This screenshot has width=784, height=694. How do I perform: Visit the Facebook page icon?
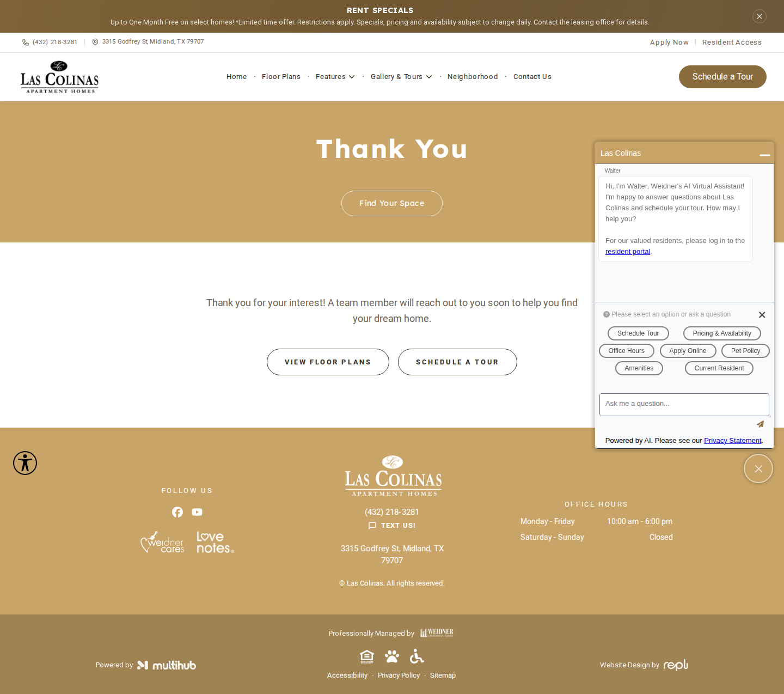177,512
